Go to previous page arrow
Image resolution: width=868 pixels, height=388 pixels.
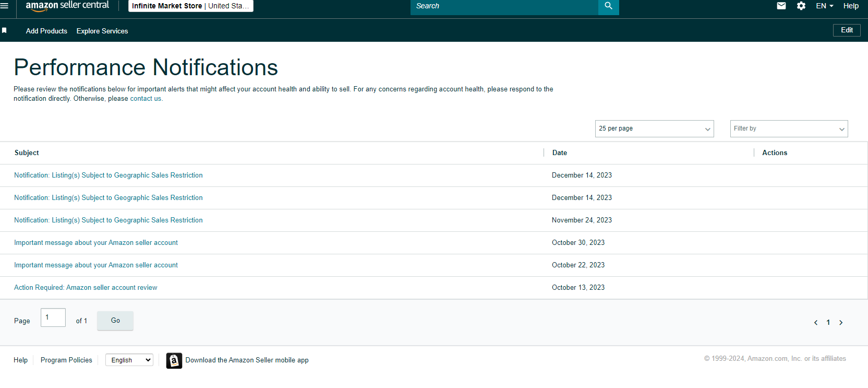point(816,323)
